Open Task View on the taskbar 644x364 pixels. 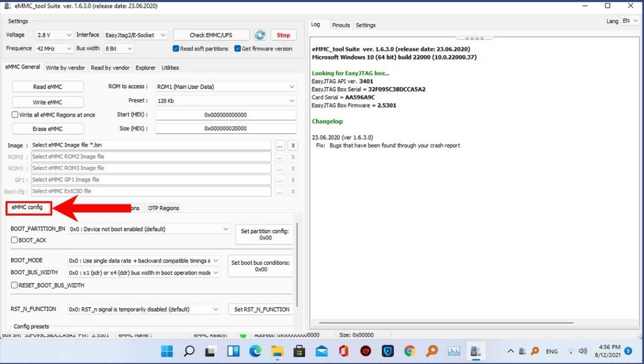point(211,351)
